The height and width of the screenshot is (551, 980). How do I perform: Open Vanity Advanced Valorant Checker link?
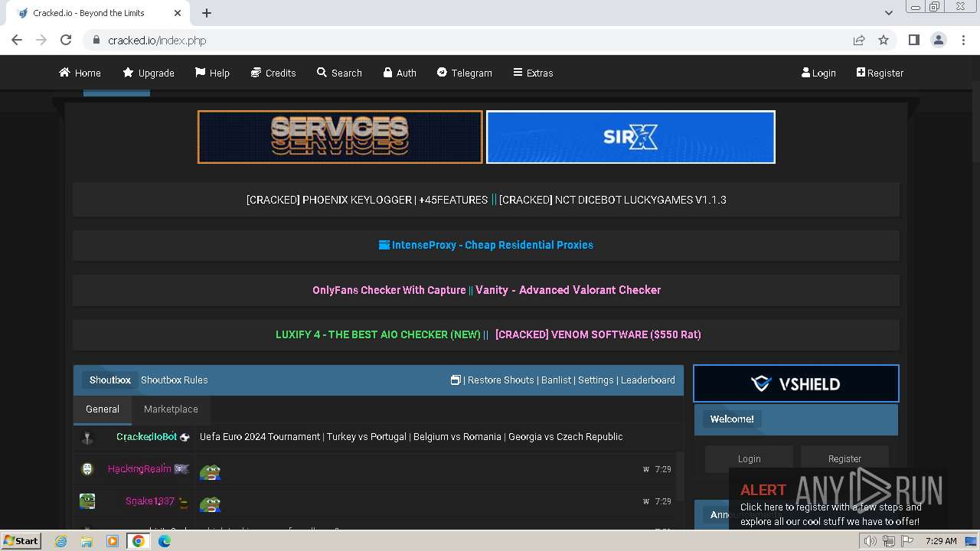tap(568, 290)
